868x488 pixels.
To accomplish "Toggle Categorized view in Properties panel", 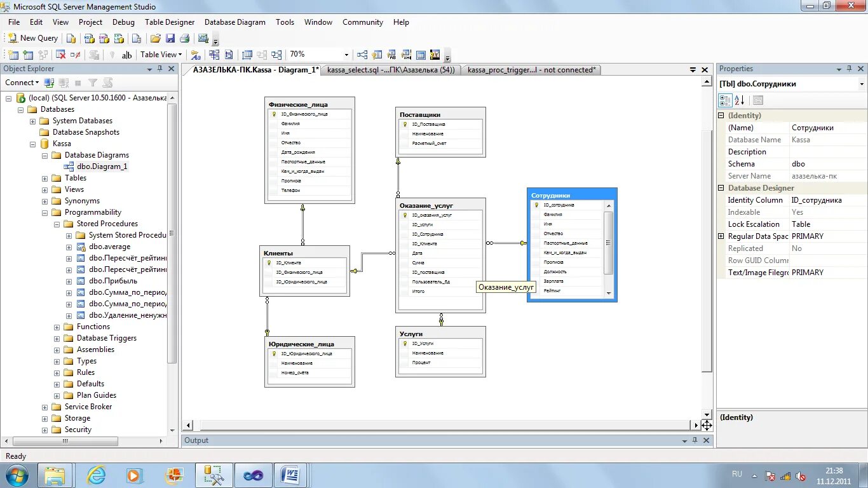I will 725,100.
